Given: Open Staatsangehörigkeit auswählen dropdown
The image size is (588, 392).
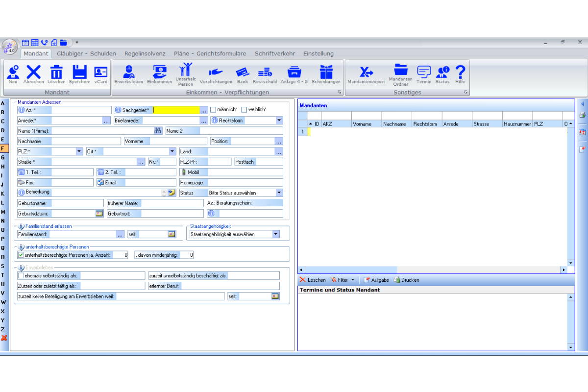Looking at the screenshot, I should 276,234.
